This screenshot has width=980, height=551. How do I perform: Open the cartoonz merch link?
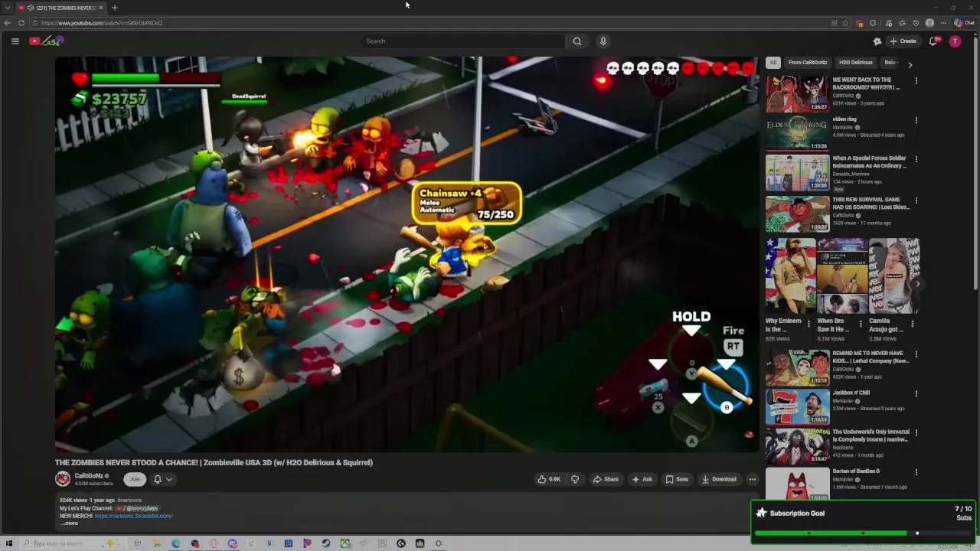pyautogui.click(x=133, y=516)
